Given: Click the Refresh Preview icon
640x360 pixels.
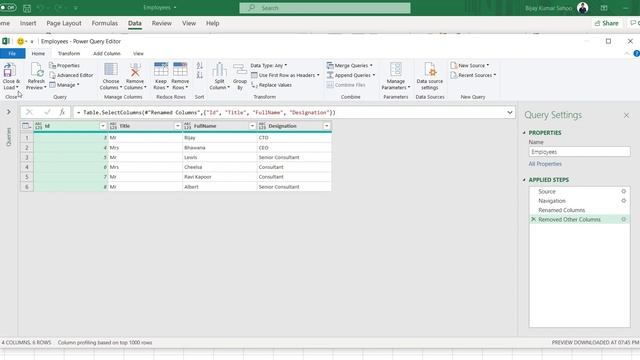Looking at the screenshot, I should 36,70.
